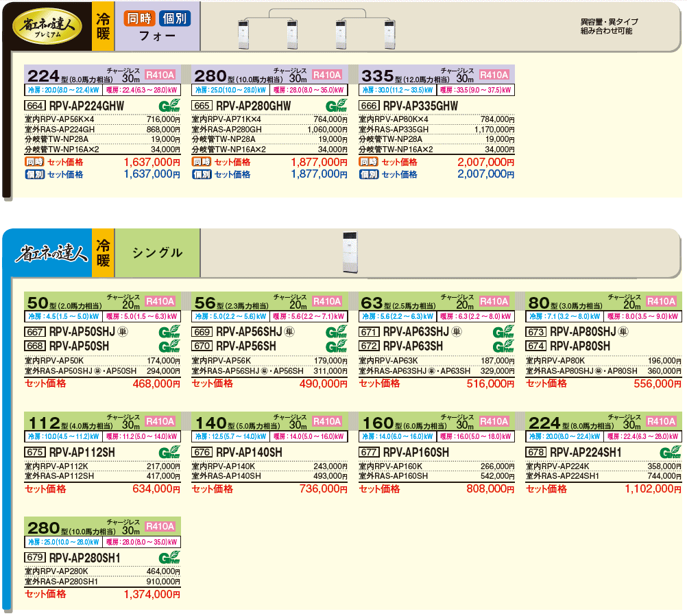
Task: Click the 異容量・異タイプ 組み合わせ可能 note
Action: pos(609,26)
